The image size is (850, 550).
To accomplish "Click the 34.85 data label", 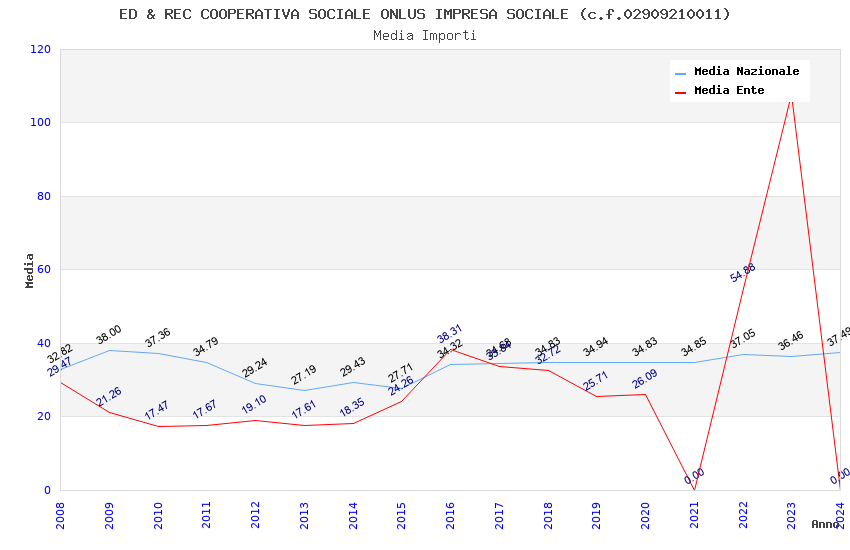I will [x=694, y=347].
